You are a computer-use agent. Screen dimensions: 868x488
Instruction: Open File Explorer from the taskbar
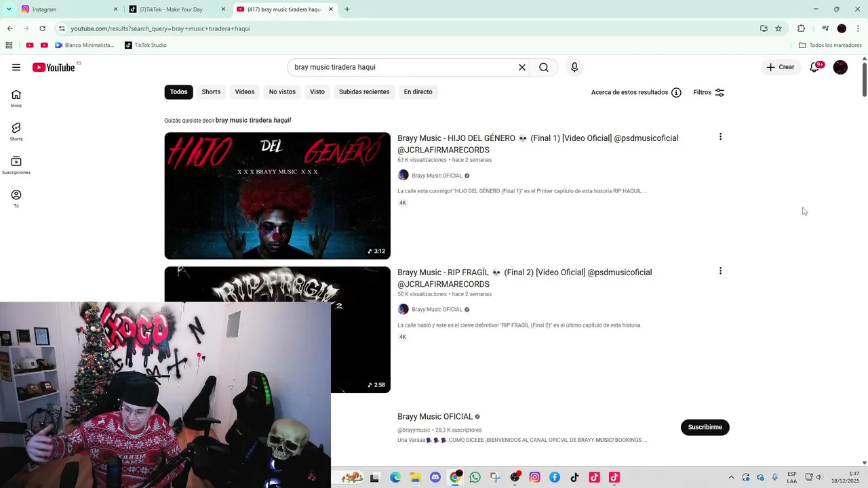415,477
